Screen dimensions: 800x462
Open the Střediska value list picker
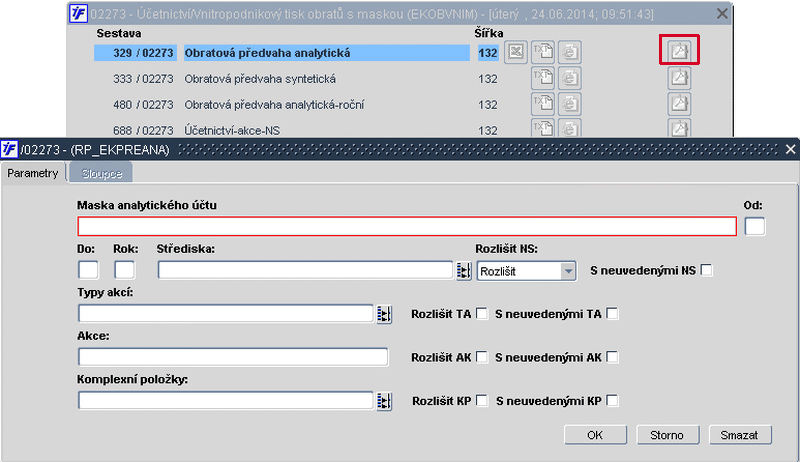click(x=463, y=271)
